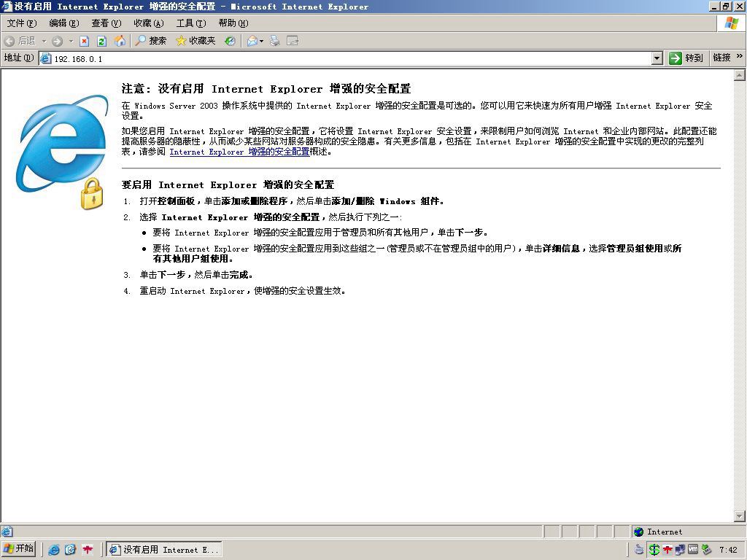Click the 开始 (Start) button
This screenshot has height=560, width=747.
(x=19, y=549)
